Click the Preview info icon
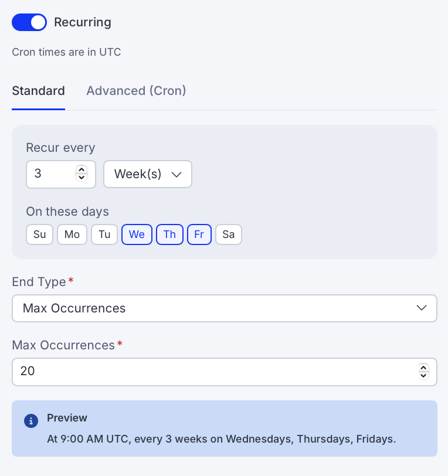Screen dimensions: 448x476 click(31, 420)
